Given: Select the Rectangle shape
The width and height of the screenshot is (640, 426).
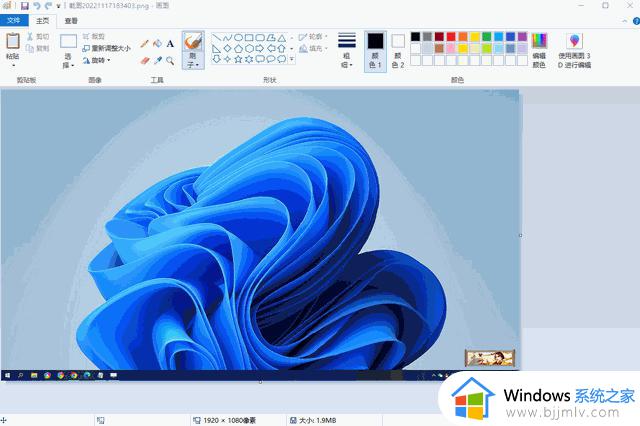Looking at the screenshot, I should tap(249, 38).
